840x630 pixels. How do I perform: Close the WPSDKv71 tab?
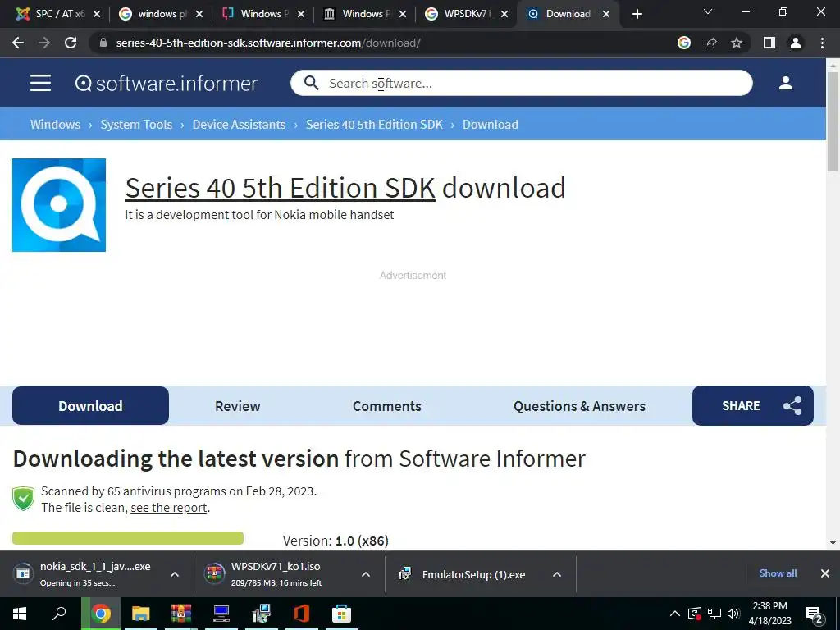coord(504,14)
